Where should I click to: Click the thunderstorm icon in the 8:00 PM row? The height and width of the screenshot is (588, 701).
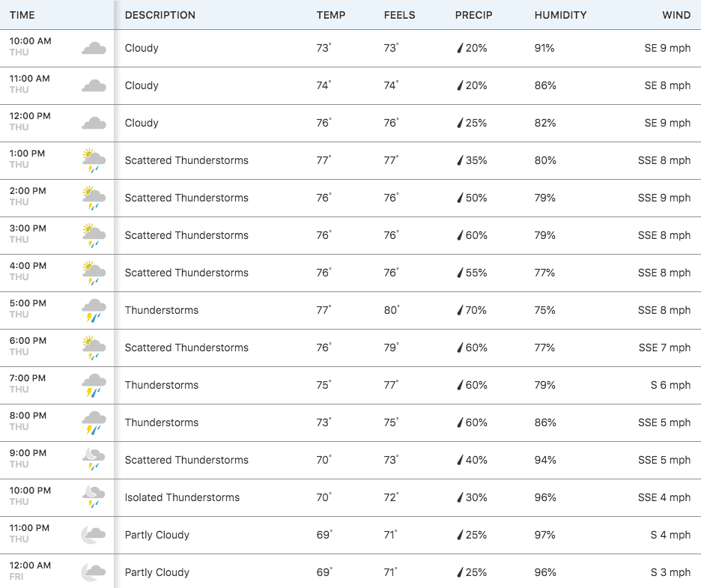94,422
